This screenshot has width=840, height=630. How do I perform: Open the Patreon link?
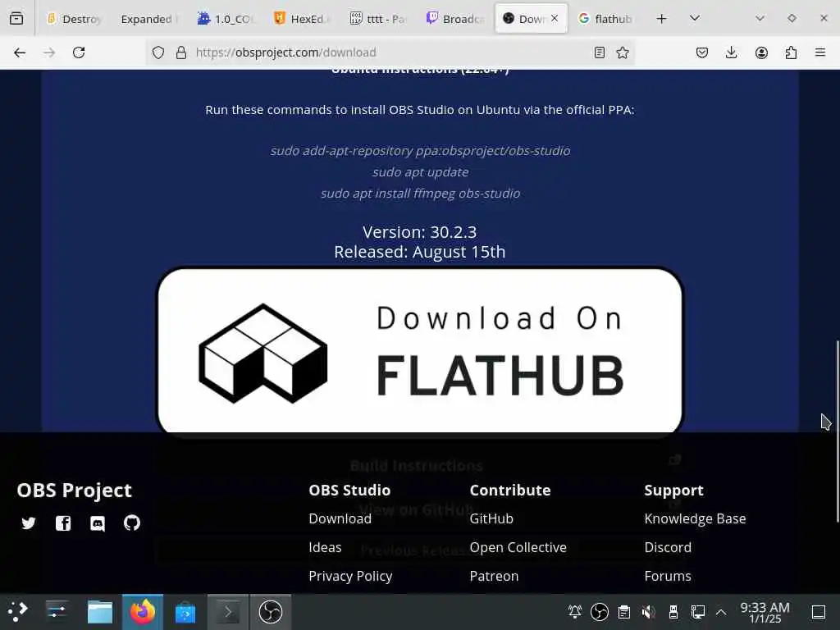click(494, 577)
